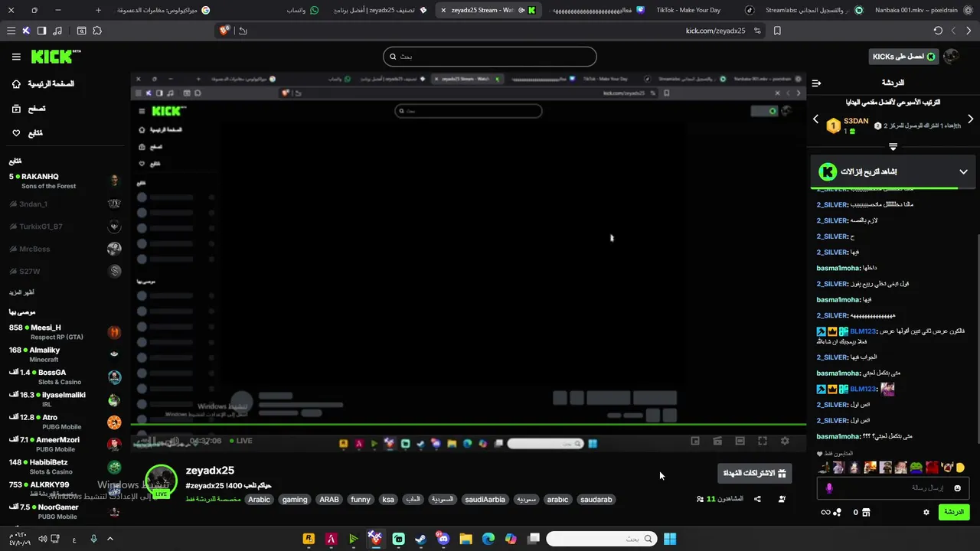Click the green video progress bar
Image resolution: width=980 pixels, height=551 pixels.
click(469, 424)
